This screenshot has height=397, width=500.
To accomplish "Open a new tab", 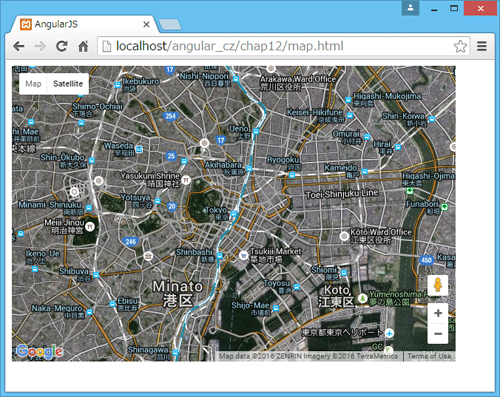I will pyautogui.click(x=170, y=24).
